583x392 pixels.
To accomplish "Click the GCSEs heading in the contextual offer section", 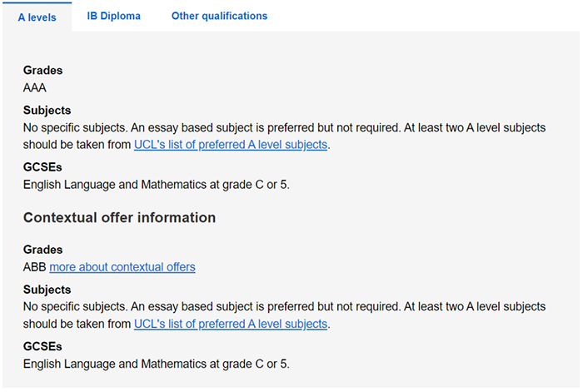I will click(42, 346).
